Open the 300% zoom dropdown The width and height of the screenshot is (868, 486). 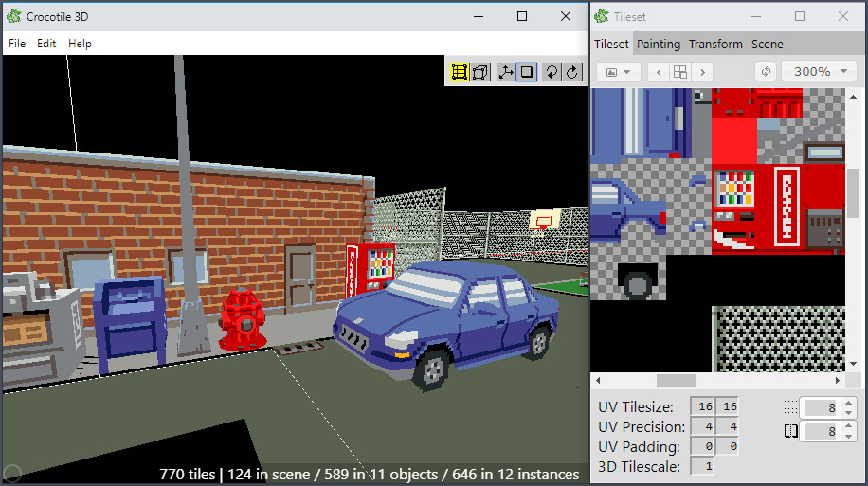(x=820, y=72)
